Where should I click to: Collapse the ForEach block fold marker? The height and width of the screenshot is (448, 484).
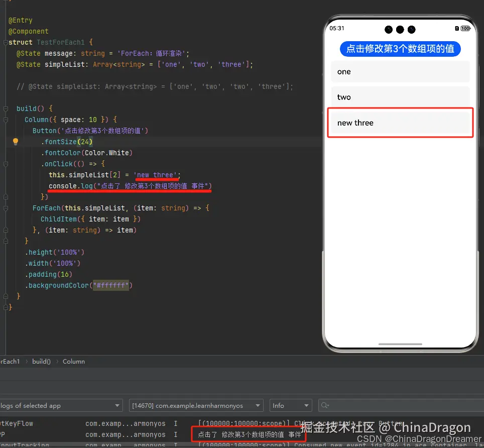tap(6, 208)
